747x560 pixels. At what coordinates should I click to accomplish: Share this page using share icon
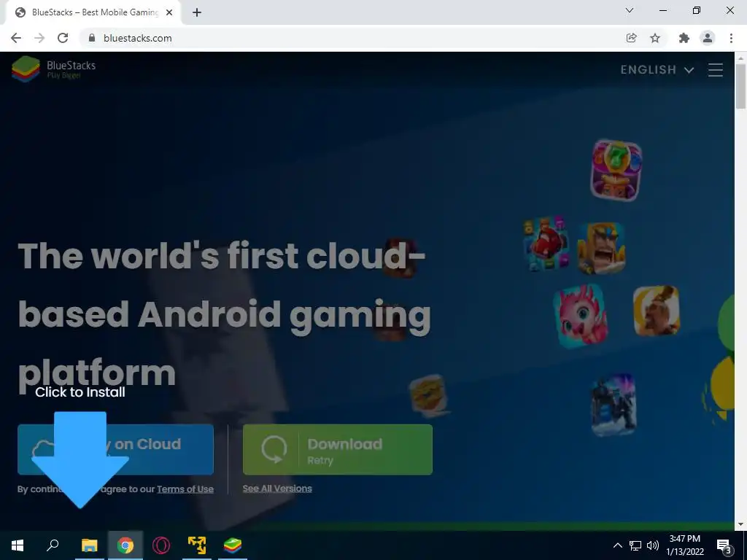631,38
